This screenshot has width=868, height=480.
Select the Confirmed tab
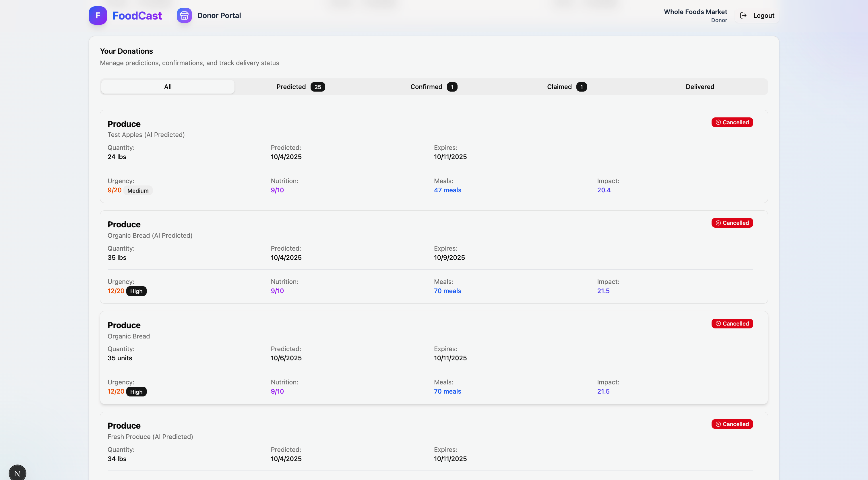426,87
